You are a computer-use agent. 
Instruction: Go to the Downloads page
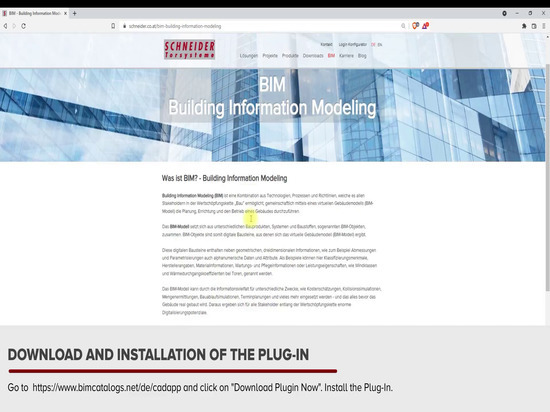pyautogui.click(x=313, y=56)
